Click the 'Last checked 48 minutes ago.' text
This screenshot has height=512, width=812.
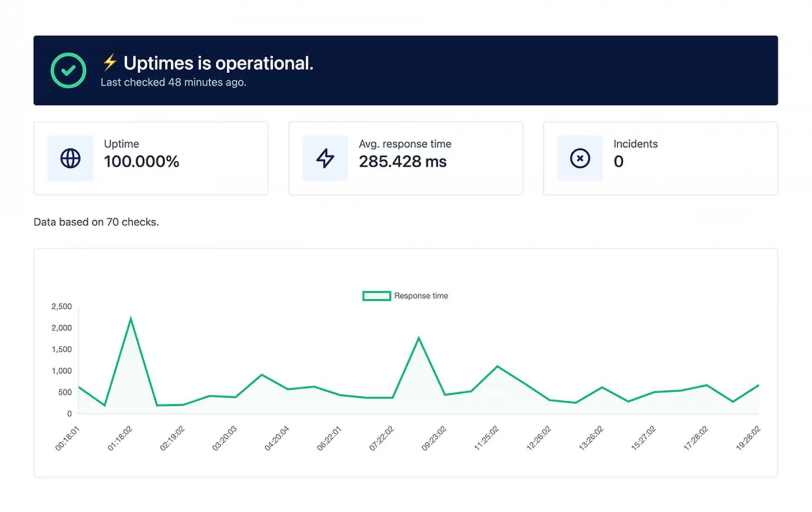[x=173, y=82]
